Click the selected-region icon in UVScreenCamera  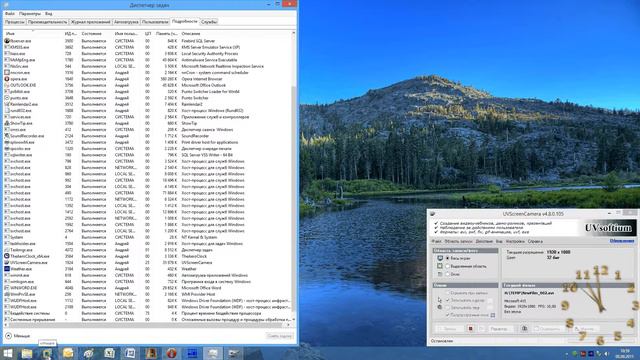[440, 266]
